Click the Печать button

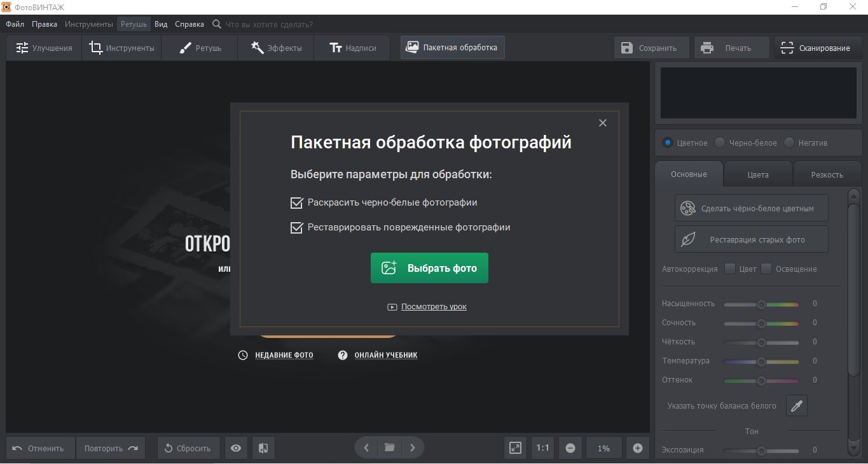click(x=731, y=48)
